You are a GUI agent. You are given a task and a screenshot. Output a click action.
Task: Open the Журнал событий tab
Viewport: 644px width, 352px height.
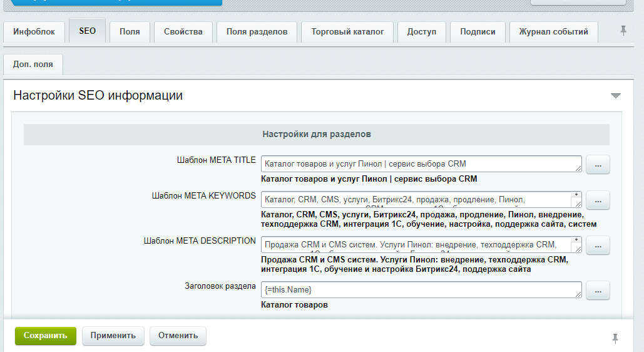click(x=553, y=31)
